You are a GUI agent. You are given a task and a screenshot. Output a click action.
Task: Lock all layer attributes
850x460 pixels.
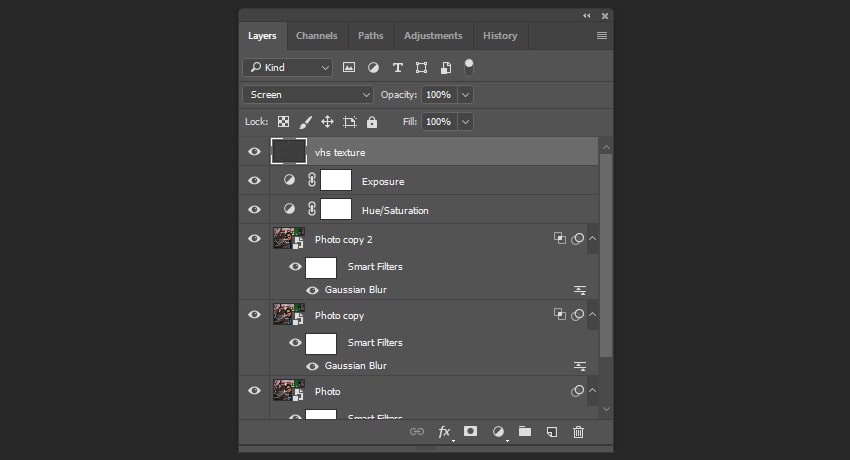click(x=372, y=122)
